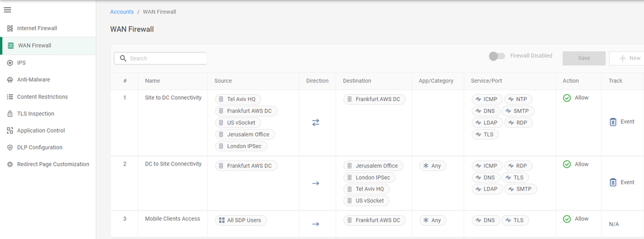Click the DLP Configuration shield icon
Image resolution: width=644 pixels, height=239 pixels.
tap(10, 148)
